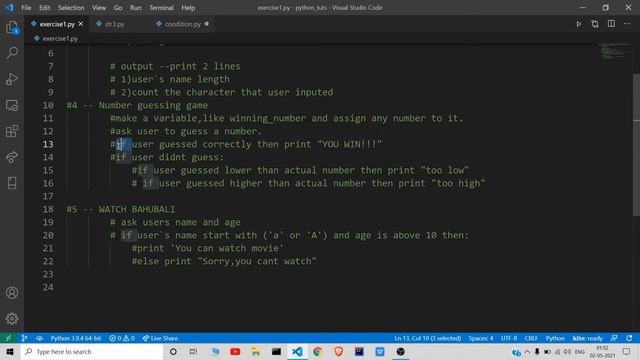This screenshot has width=640, height=360.
Task: Open the Run and Debug view
Action: [x=12, y=79]
